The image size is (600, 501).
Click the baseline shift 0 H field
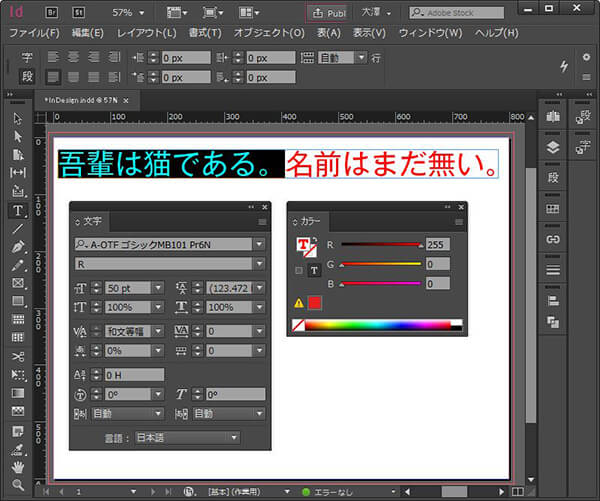(x=134, y=375)
